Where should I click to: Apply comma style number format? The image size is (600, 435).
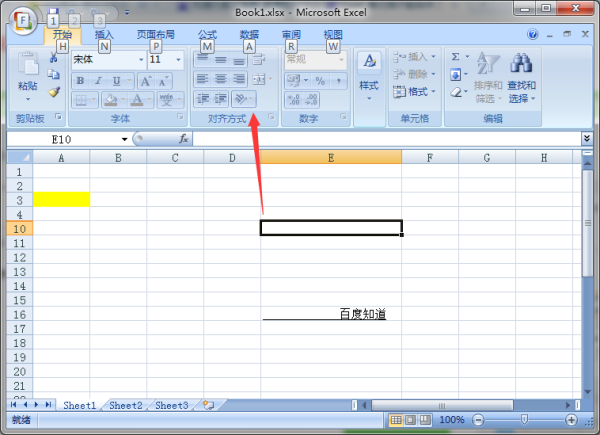pos(339,81)
